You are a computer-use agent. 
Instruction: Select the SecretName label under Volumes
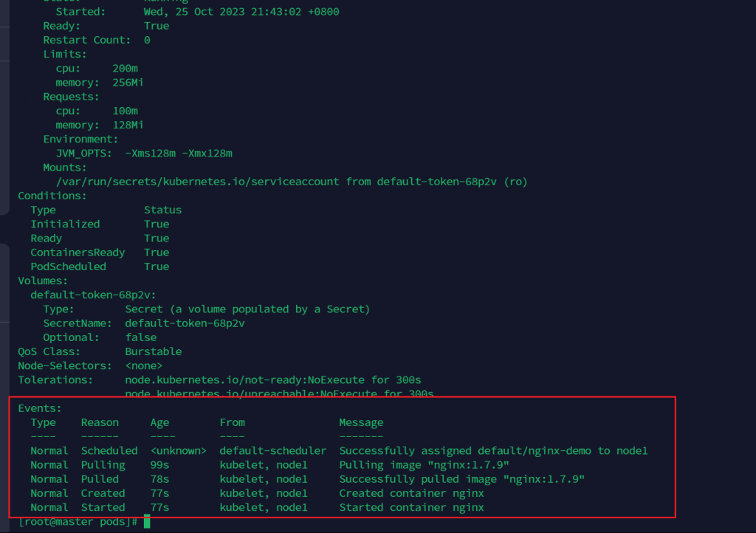[78, 323]
